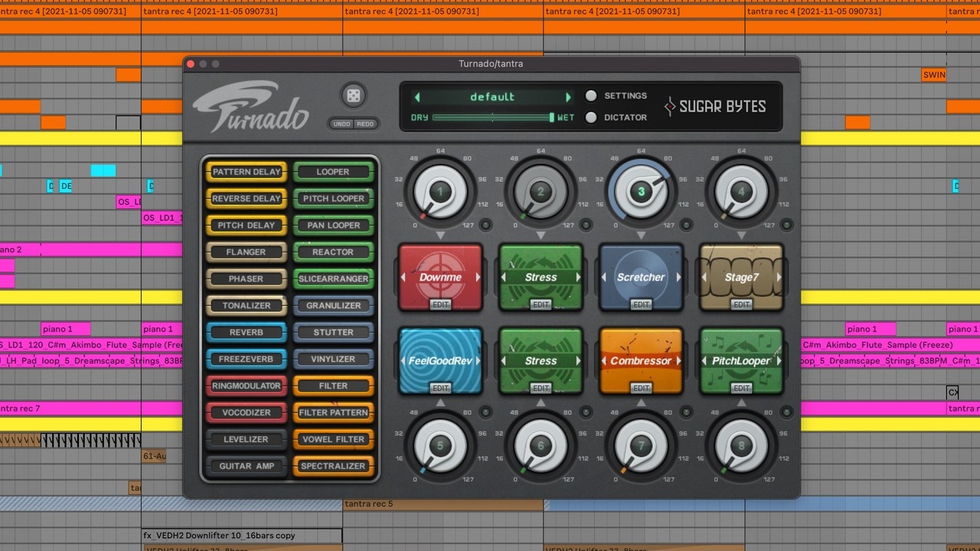Image resolution: width=980 pixels, height=551 pixels.
Task: Choose FREEZEVERB from the effect list
Action: [247, 359]
